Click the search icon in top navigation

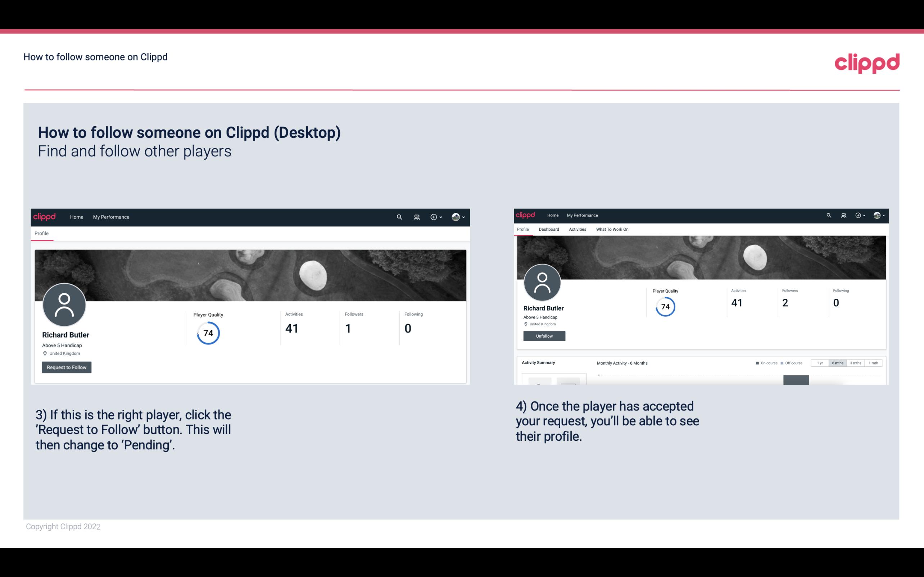[x=398, y=217]
